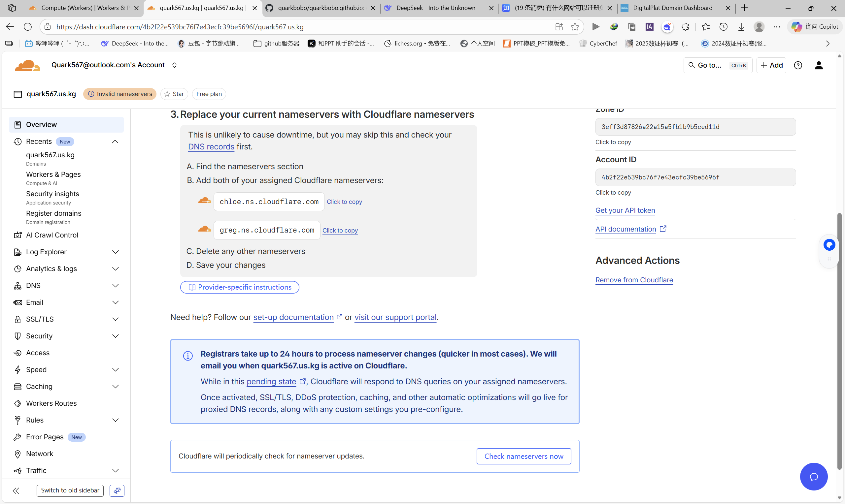Open Workers Routes in sidebar
This screenshot has height=504, width=845.
(x=51, y=403)
